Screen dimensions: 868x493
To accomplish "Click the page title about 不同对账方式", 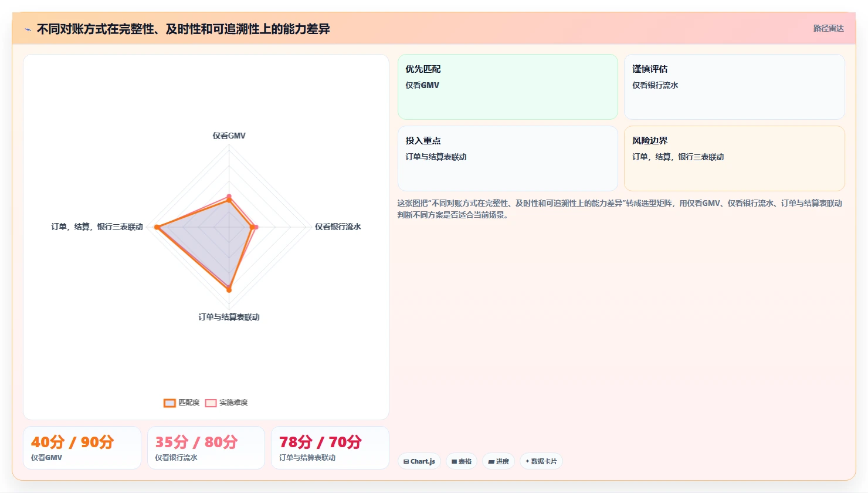I will (183, 29).
